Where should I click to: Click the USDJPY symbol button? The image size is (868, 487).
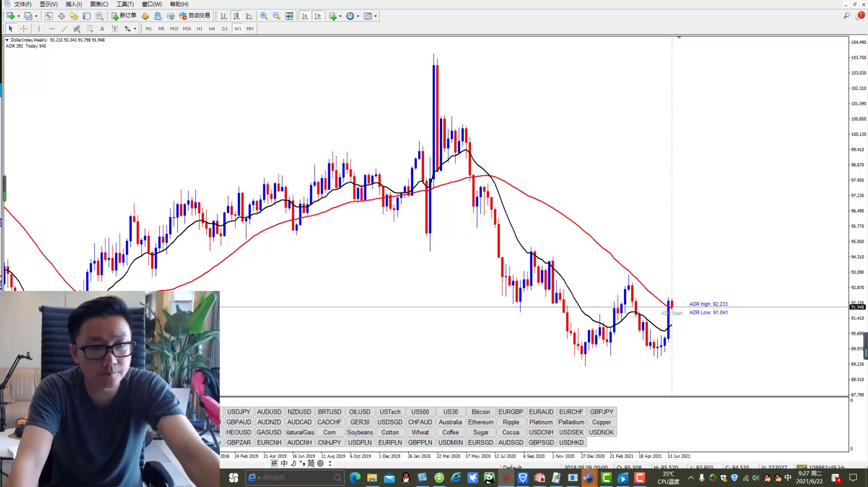pos(239,412)
